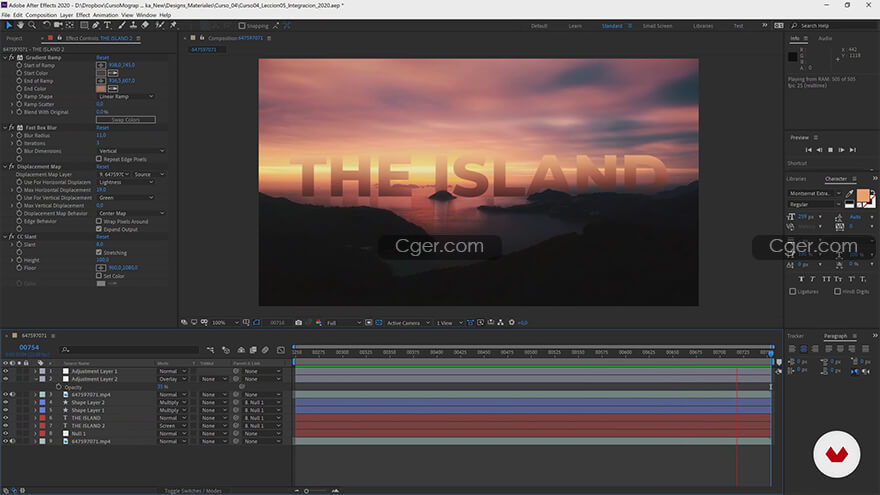Select the Pen tool
880x495 pixels.
click(x=96, y=25)
